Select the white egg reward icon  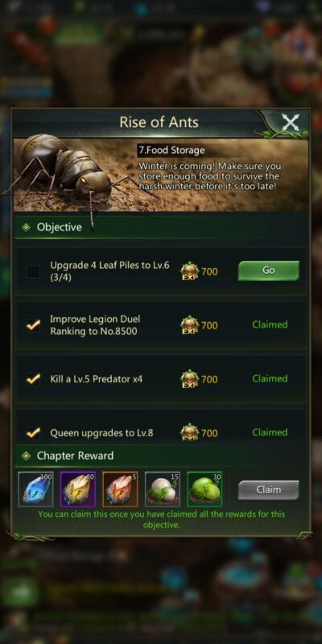(x=163, y=489)
